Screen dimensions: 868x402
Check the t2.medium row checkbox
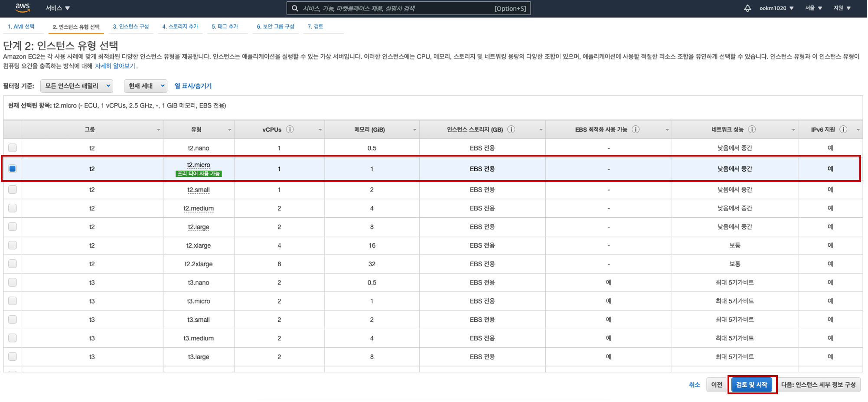tap(13, 208)
